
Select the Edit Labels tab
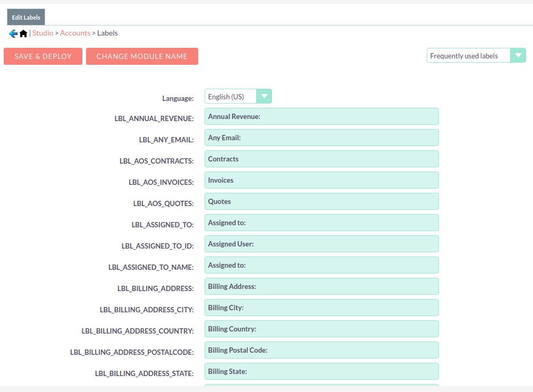coord(26,18)
